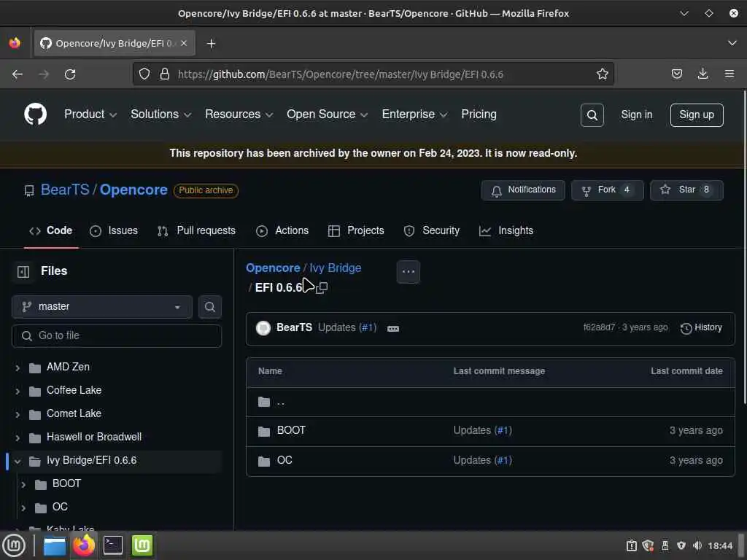This screenshot has width=747, height=560.
Task: Click the Sign up button
Action: (697, 114)
